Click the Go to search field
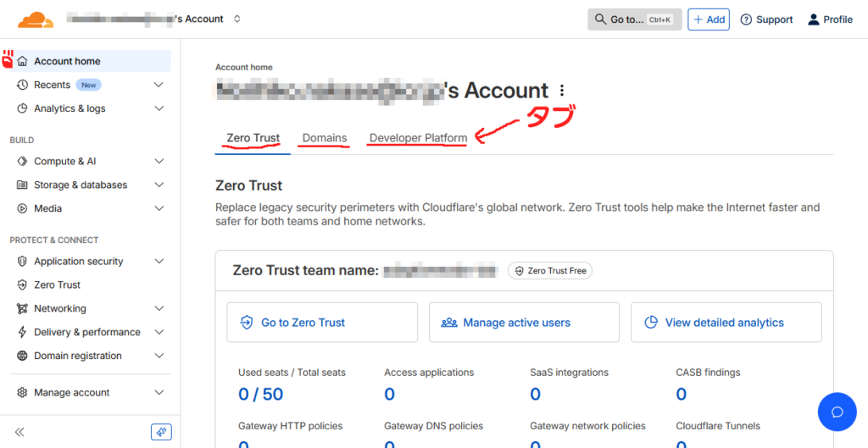Image resolution: width=868 pixels, height=448 pixels. [634, 19]
